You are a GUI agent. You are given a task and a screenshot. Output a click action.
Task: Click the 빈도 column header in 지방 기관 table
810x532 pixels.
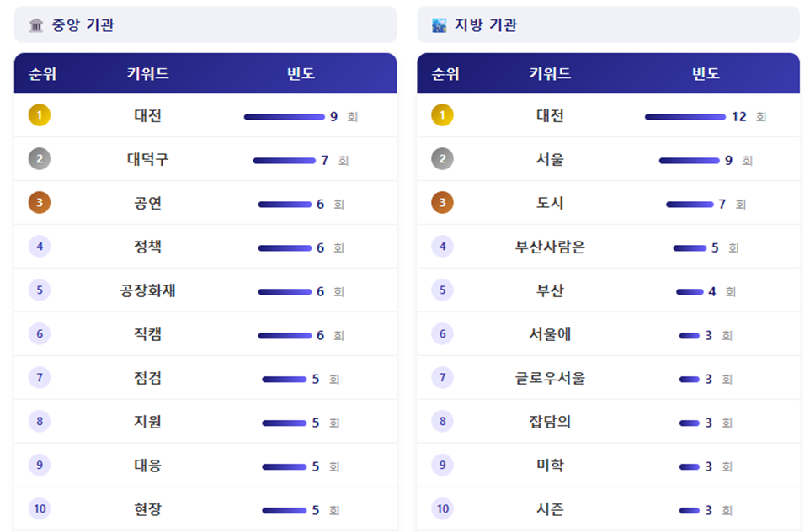click(706, 74)
